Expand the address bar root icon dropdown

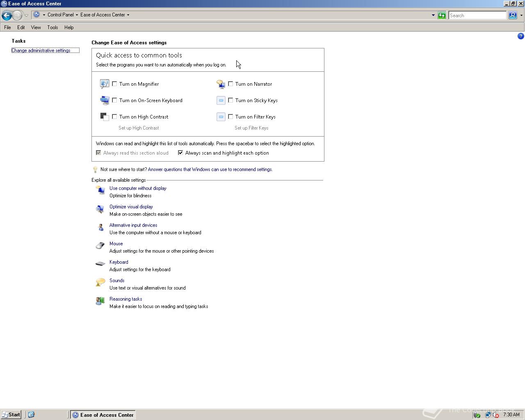pos(44,15)
